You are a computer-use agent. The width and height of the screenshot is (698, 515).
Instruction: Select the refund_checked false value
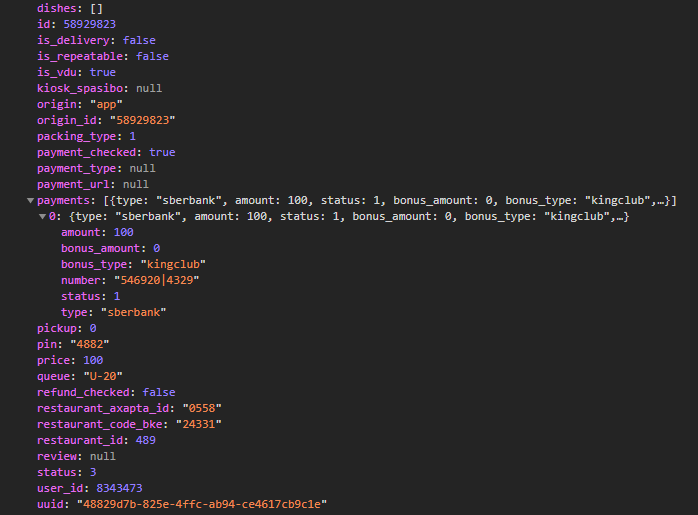tap(158, 392)
